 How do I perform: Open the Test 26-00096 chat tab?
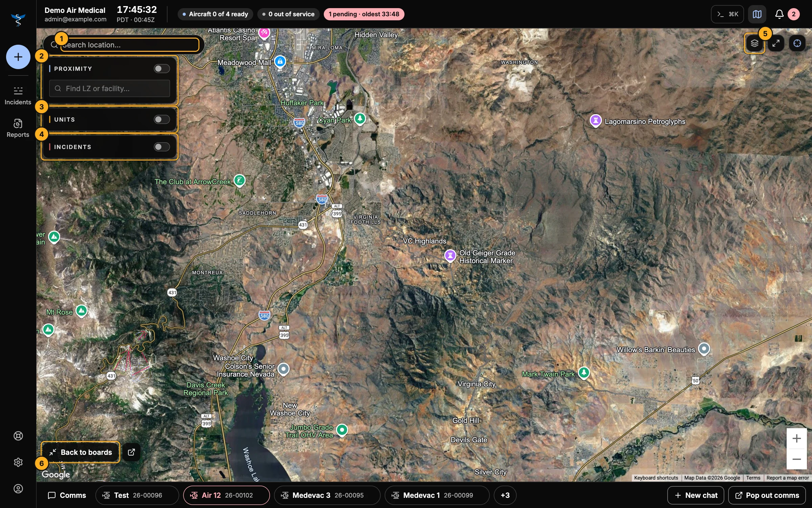[x=137, y=495]
